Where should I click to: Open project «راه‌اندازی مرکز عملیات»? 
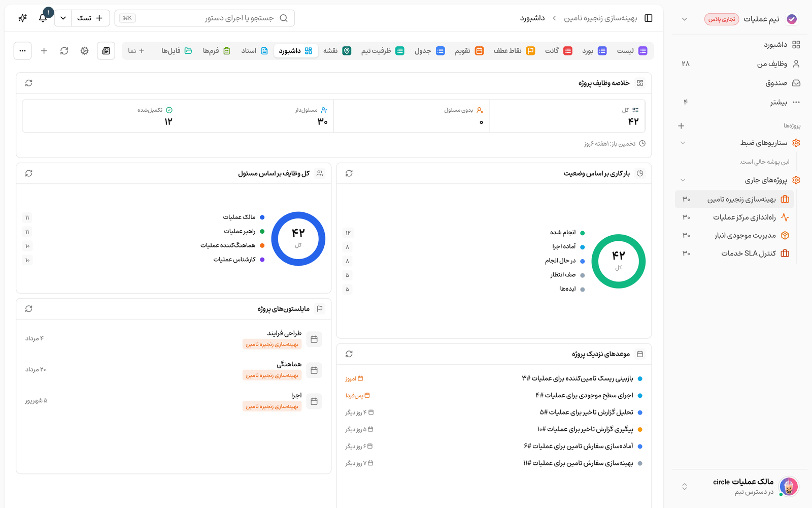click(734, 217)
